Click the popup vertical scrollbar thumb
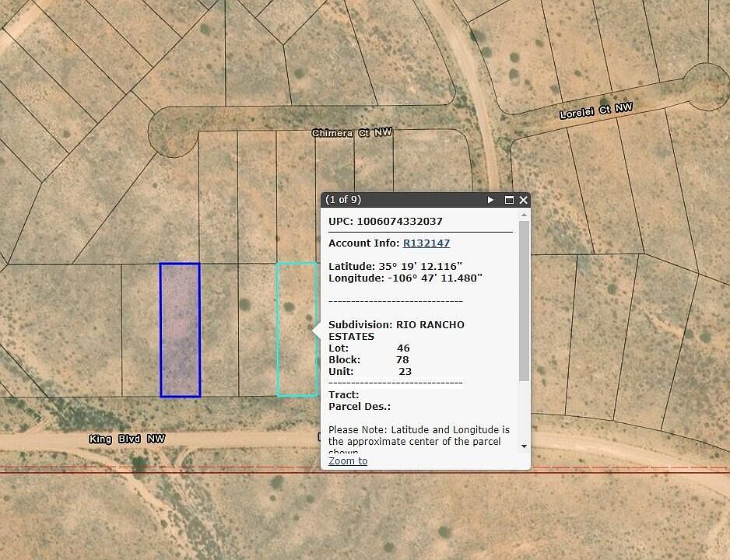Viewport: 730px width, 560px height. 524,301
